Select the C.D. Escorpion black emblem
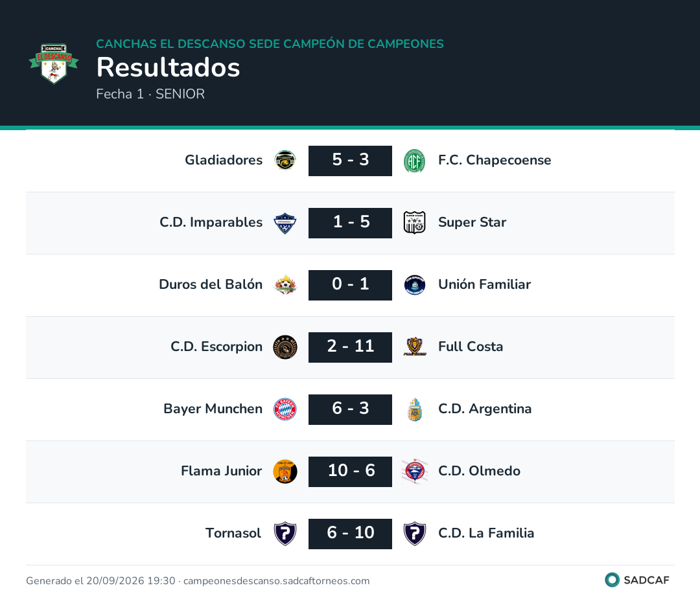700x614 pixels. coord(285,347)
